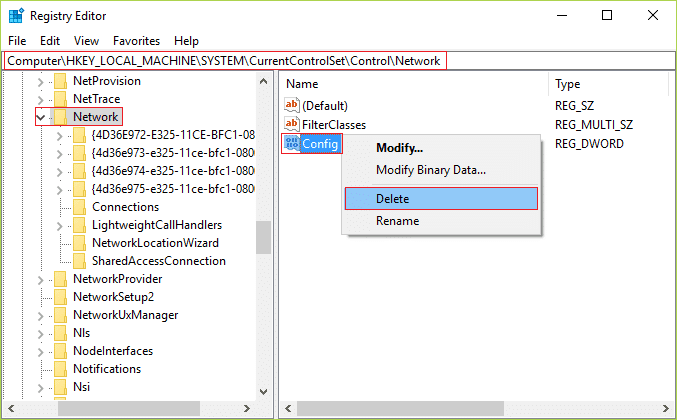Select the Connections key label
677x420 pixels.
point(126,207)
